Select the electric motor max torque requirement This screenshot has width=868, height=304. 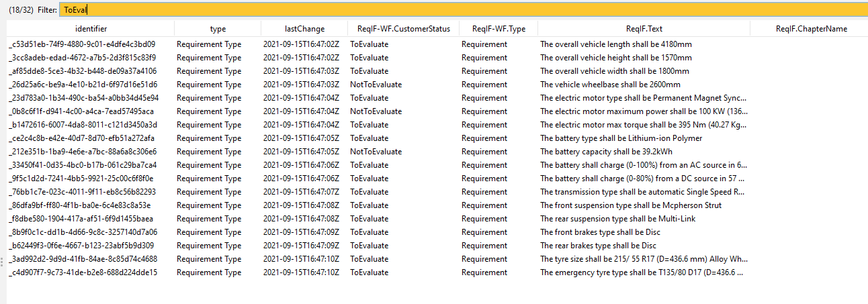click(642, 125)
